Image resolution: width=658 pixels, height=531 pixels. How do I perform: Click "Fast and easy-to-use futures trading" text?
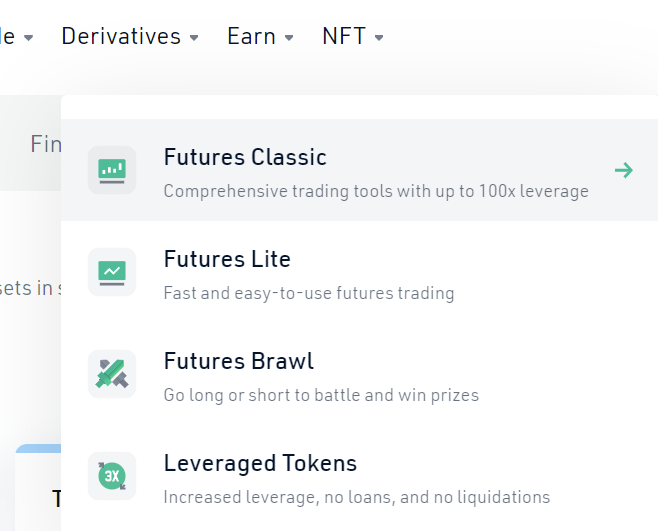click(309, 293)
